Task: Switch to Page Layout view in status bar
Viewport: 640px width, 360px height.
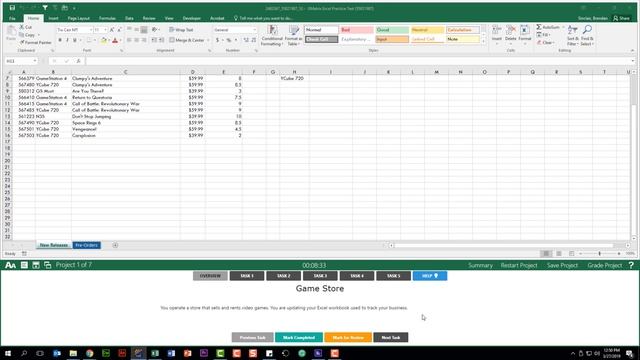Action: coord(559,254)
